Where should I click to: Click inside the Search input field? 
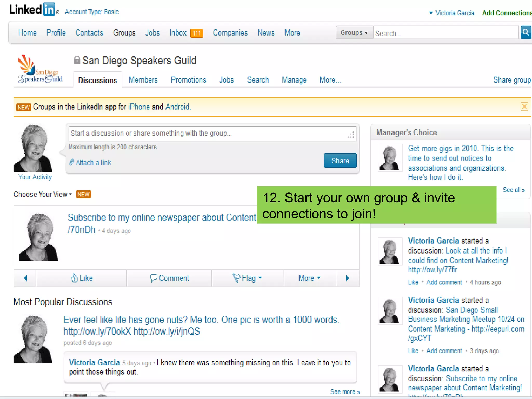tap(446, 33)
